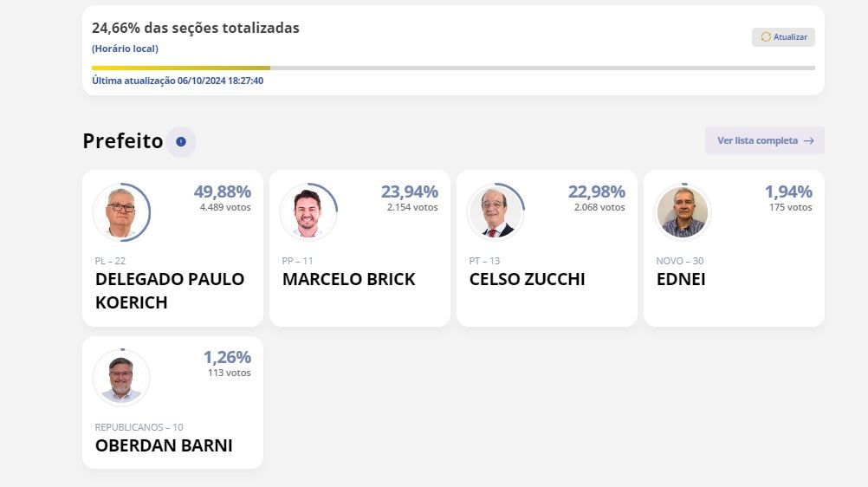Click the Última atualização timestamp
Screen dimensions: 868x487
point(178,81)
